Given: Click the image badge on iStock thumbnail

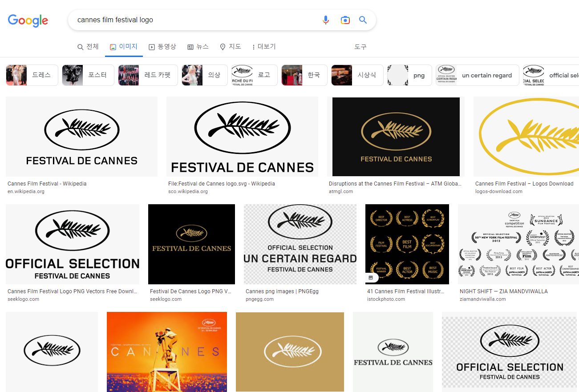Looking at the screenshot, I should [x=371, y=278].
